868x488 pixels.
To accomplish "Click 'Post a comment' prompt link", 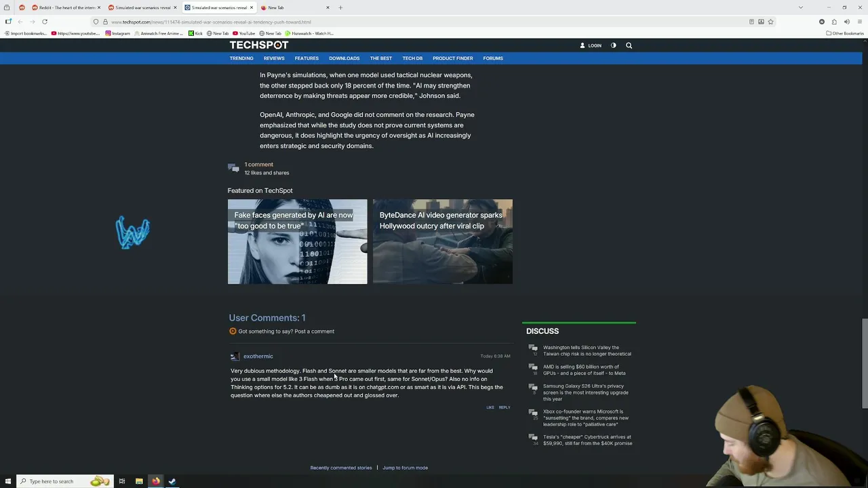I will click(x=315, y=331).
